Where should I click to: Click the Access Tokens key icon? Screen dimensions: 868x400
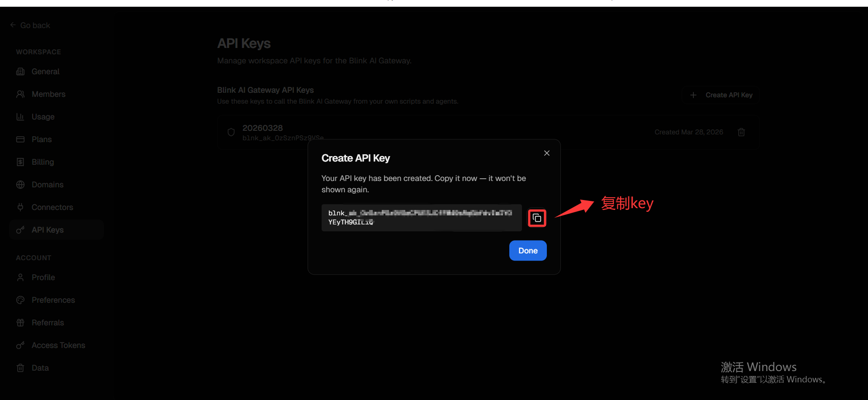pyautogui.click(x=20, y=345)
